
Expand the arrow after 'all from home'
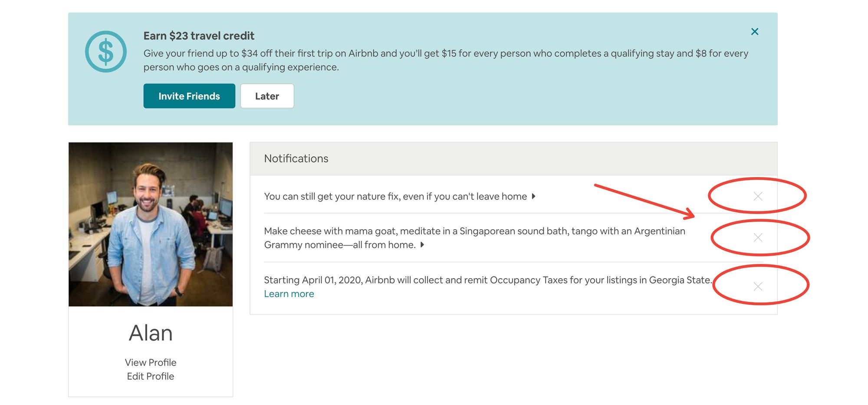pos(422,245)
